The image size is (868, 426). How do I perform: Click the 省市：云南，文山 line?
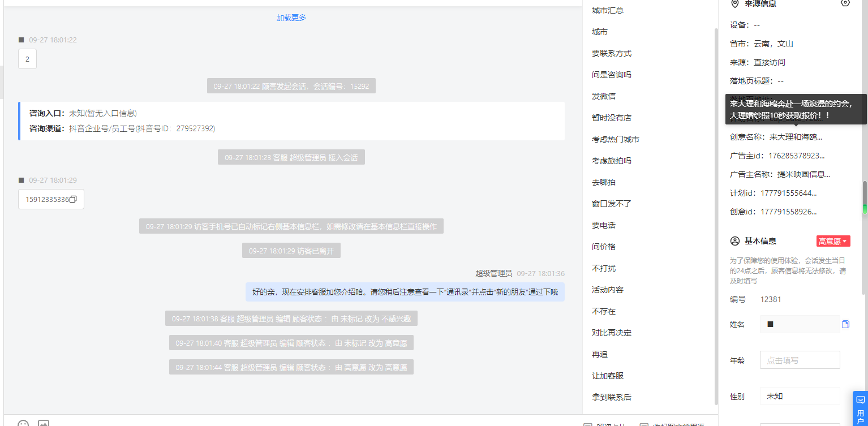tap(762, 44)
